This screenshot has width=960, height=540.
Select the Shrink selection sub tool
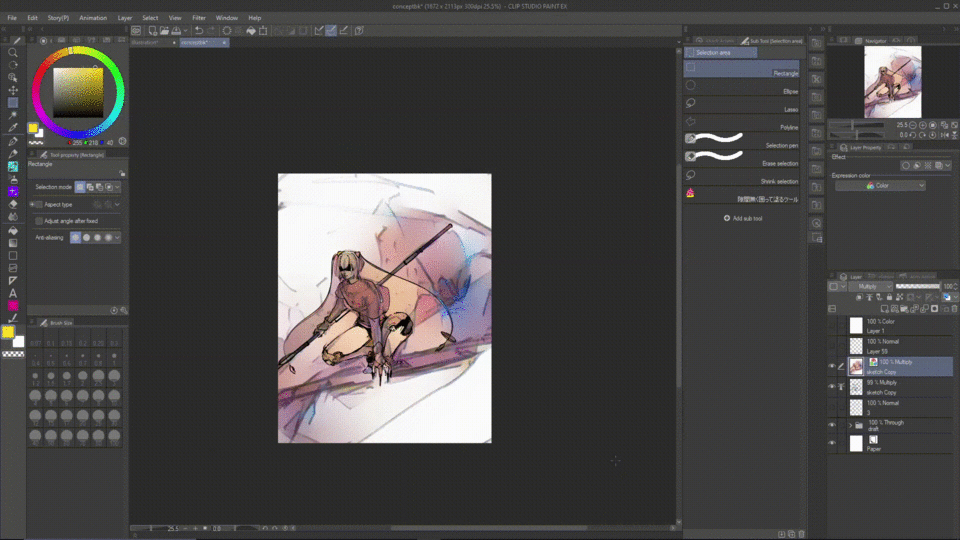pyautogui.click(x=741, y=176)
